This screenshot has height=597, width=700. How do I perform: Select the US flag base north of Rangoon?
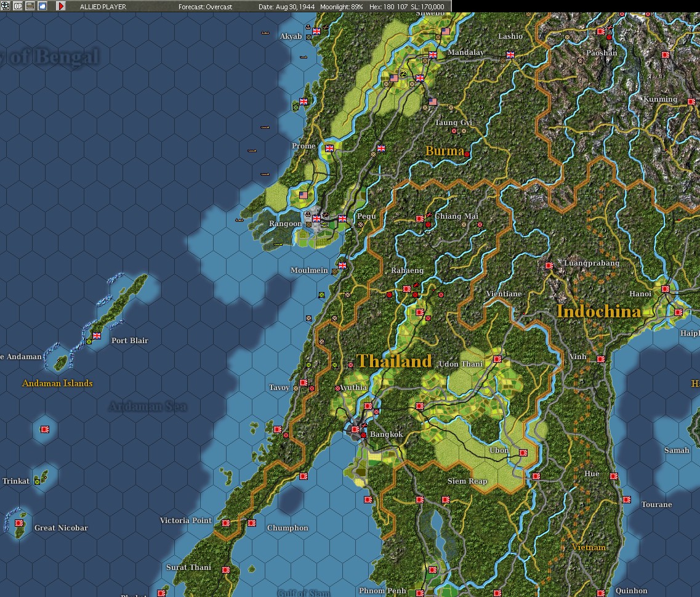pos(304,195)
